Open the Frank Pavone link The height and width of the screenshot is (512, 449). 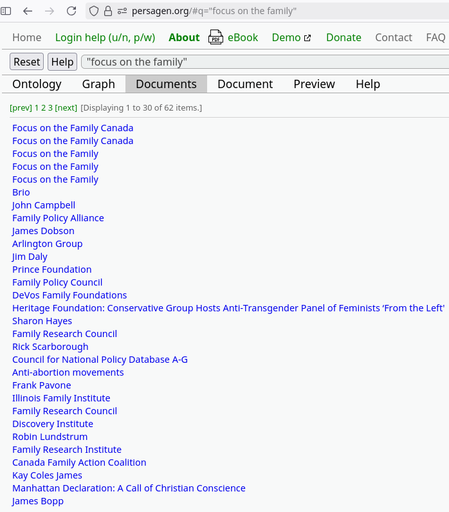point(42,385)
